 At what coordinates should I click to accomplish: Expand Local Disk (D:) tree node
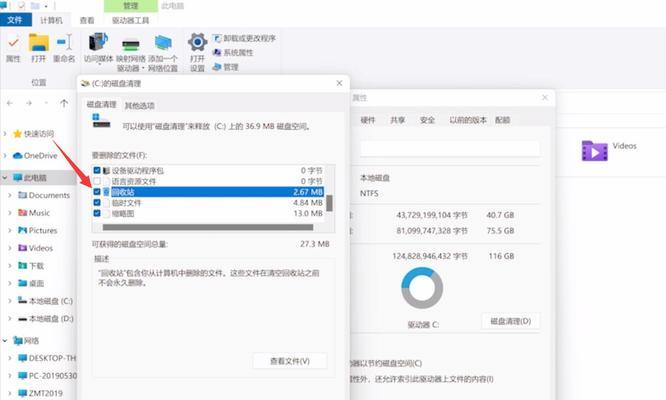pos(10,318)
